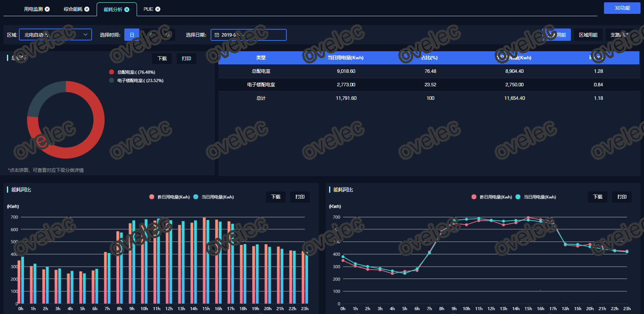This screenshot has width=644, height=314.
Task: Click the 3D功能 button
Action: pos(622,8)
